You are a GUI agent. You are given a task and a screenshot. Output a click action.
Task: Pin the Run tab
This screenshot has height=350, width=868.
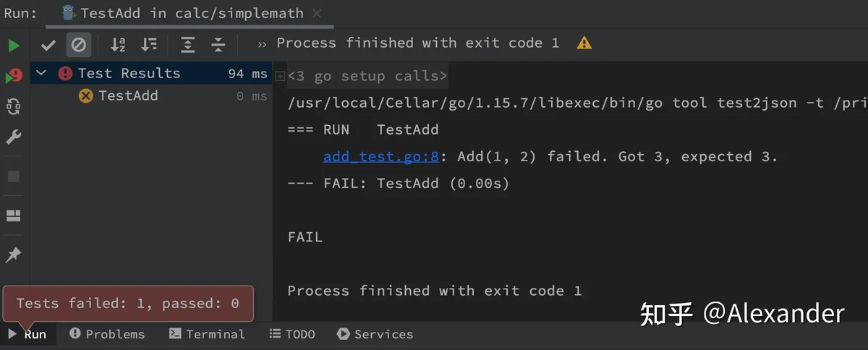pos(14,255)
